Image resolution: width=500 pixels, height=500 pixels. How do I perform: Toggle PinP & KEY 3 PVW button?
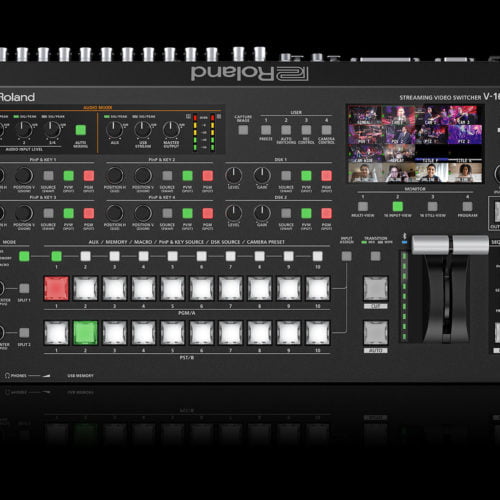coord(69,213)
